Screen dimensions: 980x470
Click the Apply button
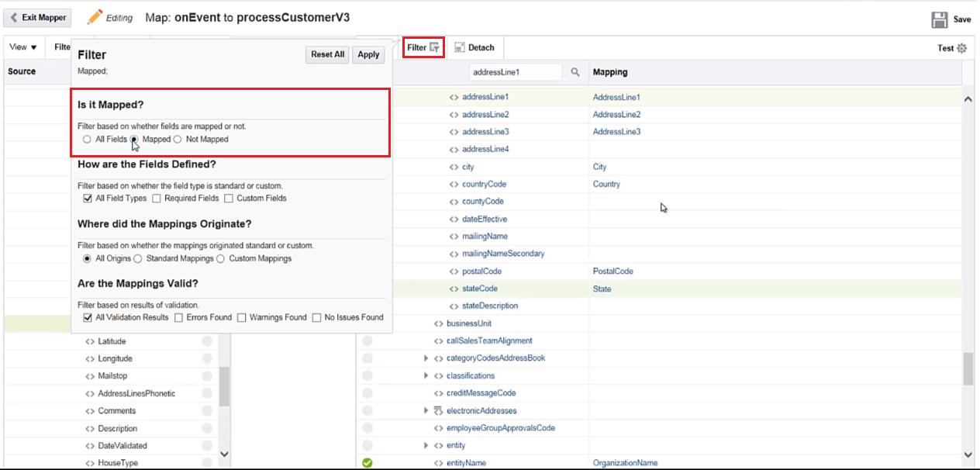coord(368,54)
